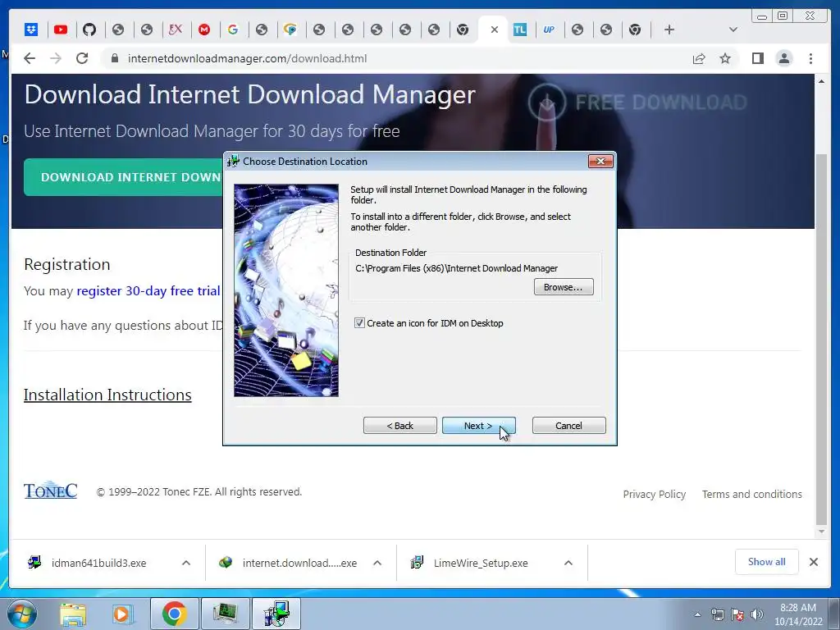Close the downloads bar

[814, 562]
